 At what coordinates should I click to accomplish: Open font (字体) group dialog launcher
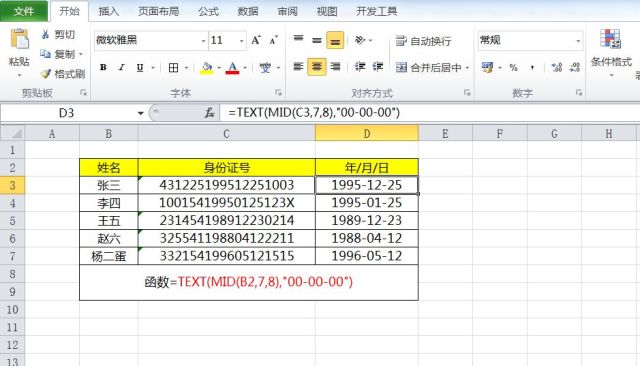coord(278,93)
